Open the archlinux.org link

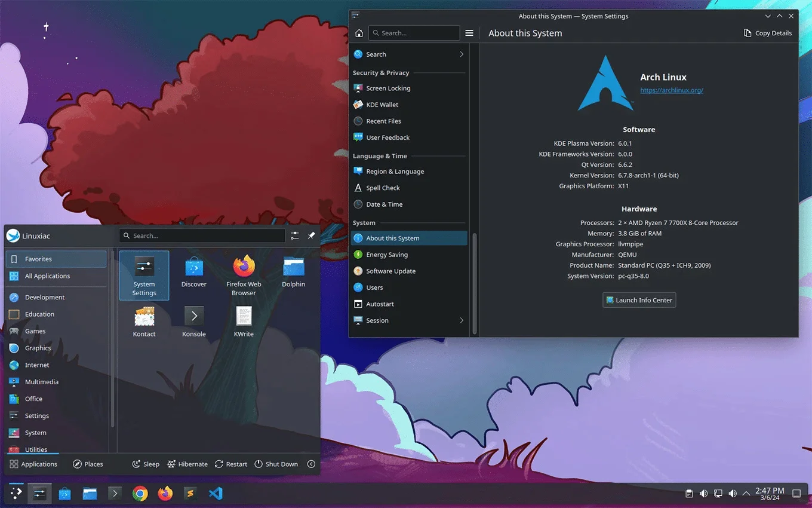tap(672, 90)
